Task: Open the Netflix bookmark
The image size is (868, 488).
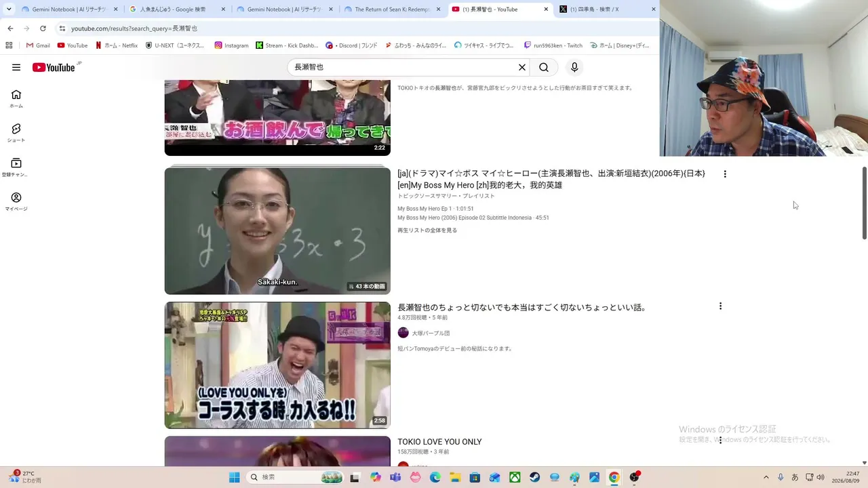Action: point(117,45)
